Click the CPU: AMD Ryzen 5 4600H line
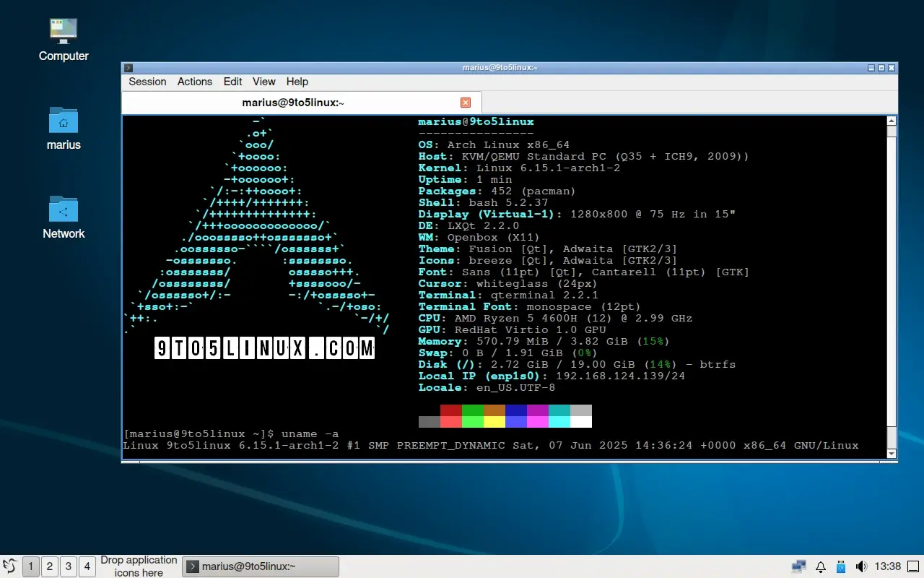 (555, 319)
